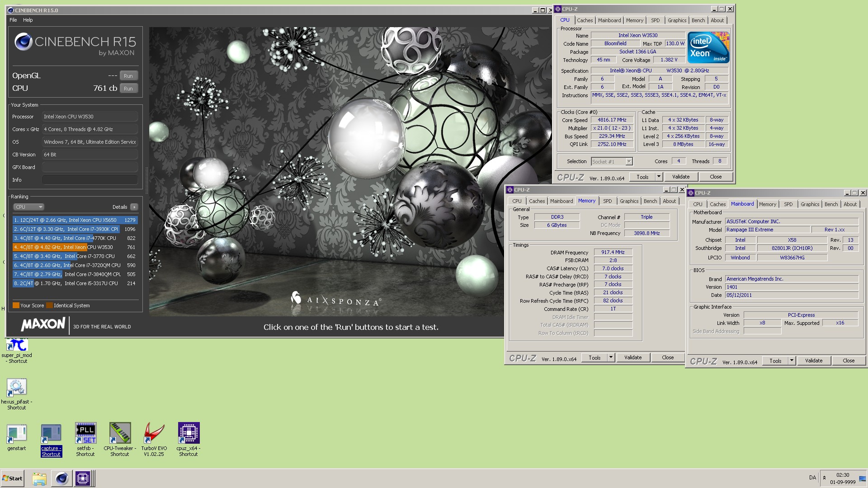The image size is (868, 488).
Task: Select setfsb shortcut desktop icon
Action: (85, 440)
